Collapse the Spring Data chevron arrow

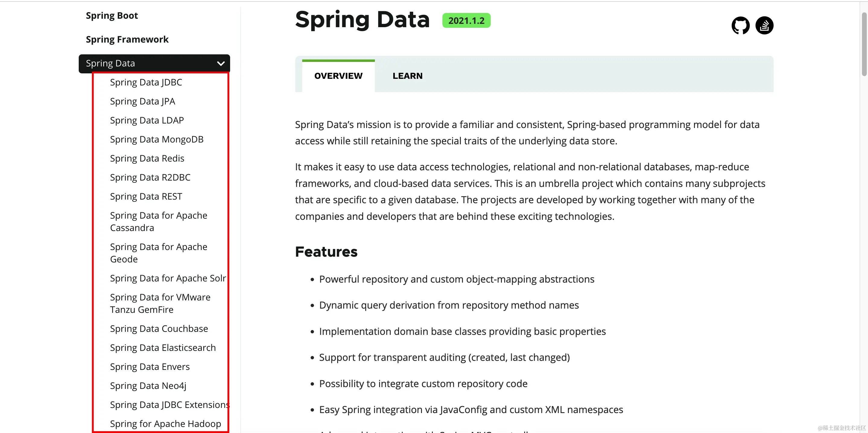point(221,63)
